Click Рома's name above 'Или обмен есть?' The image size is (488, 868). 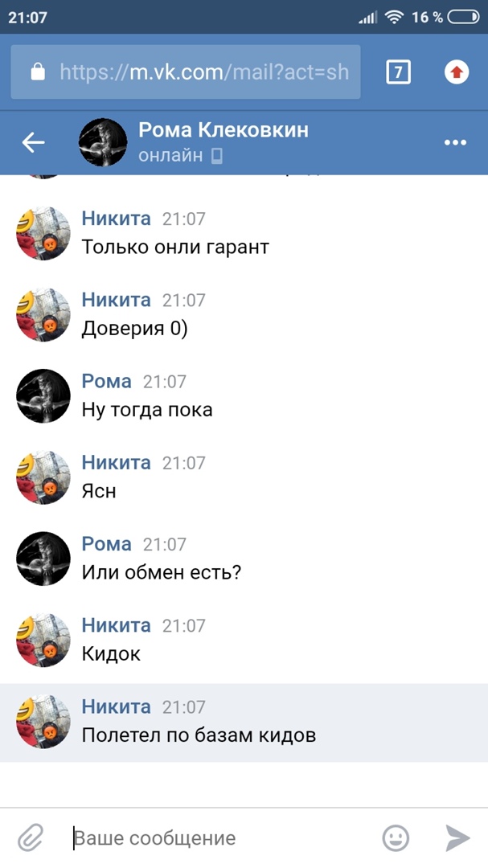click(x=107, y=544)
